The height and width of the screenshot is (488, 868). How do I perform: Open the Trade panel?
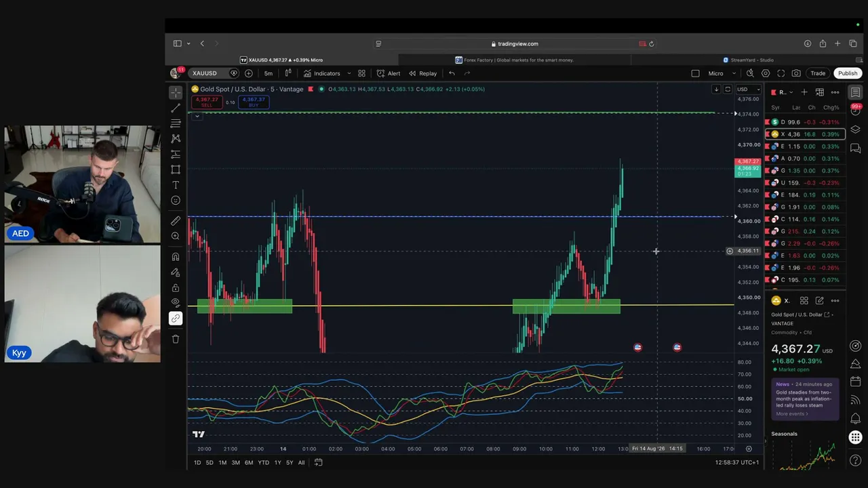point(818,73)
